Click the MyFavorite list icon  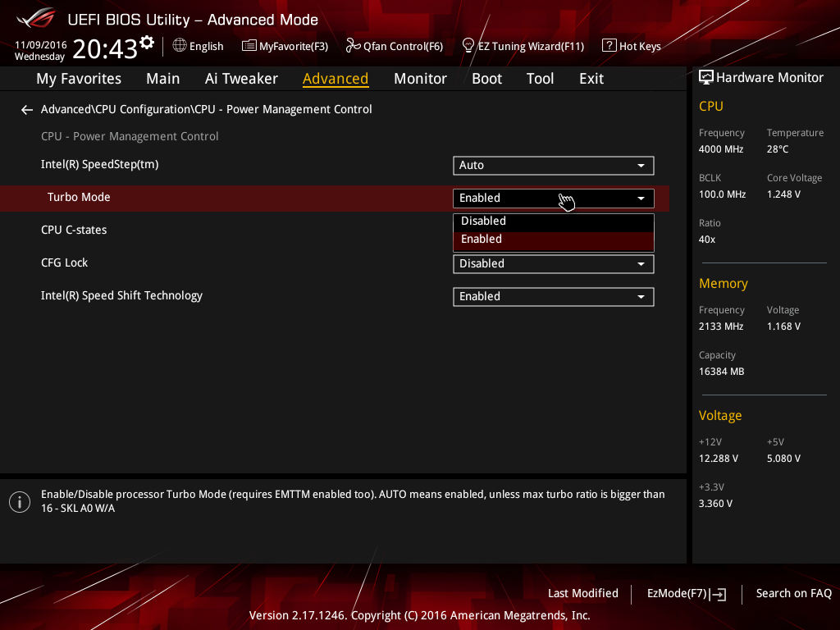tap(249, 46)
